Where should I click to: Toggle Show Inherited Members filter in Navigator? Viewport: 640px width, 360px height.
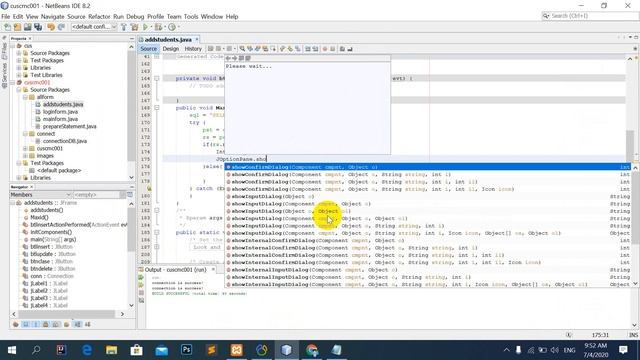click(16, 324)
